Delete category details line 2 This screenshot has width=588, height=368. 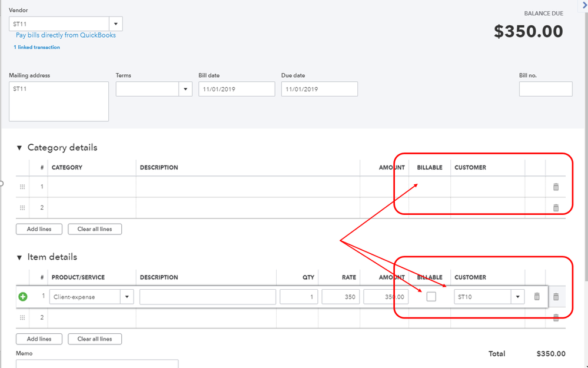pyautogui.click(x=556, y=208)
